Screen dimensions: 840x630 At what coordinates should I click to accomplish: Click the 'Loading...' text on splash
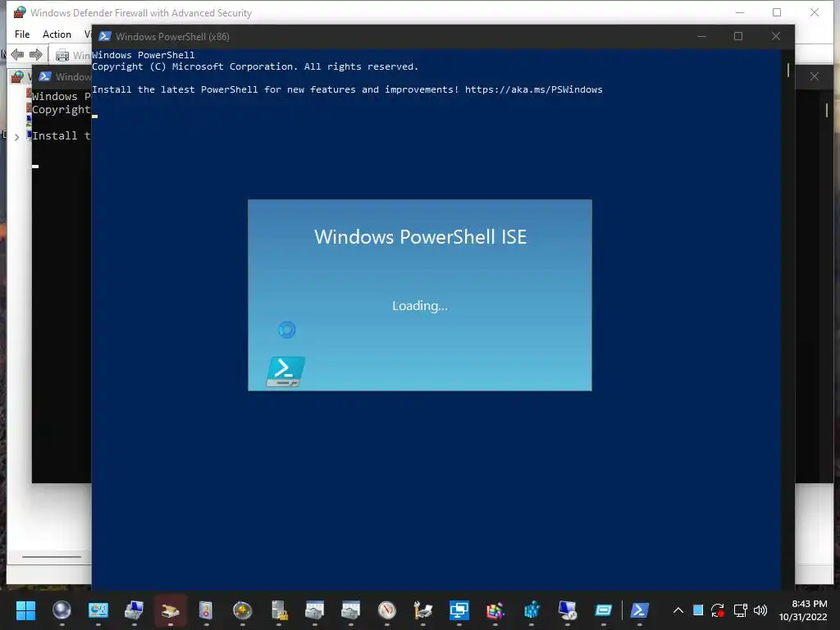(x=420, y=306)
